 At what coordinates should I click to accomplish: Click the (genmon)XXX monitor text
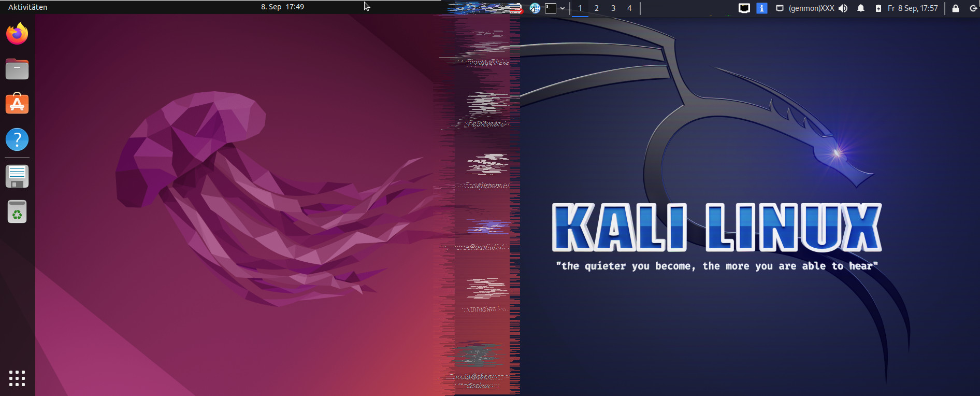pos(812,8)
